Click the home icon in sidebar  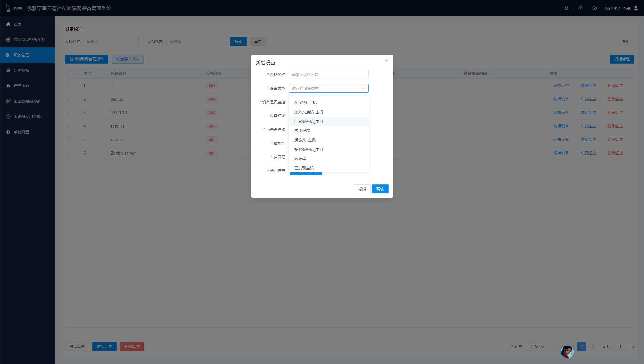8,24
